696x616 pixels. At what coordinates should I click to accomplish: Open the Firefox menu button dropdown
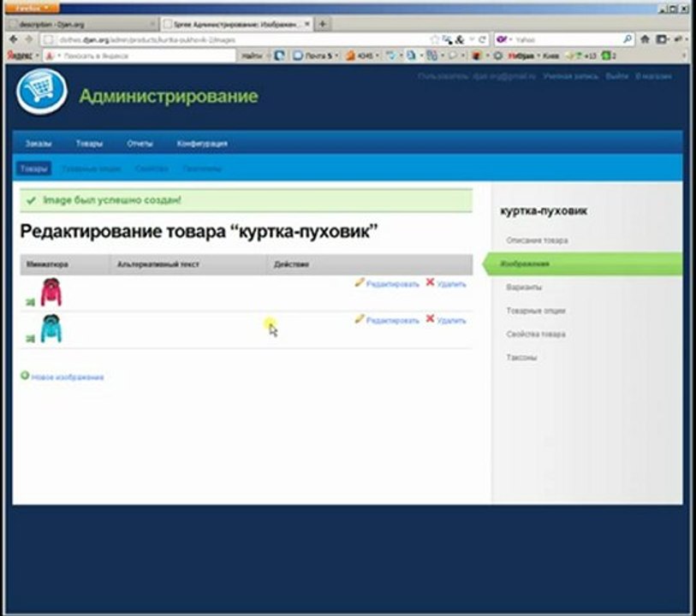coord(31,8)
